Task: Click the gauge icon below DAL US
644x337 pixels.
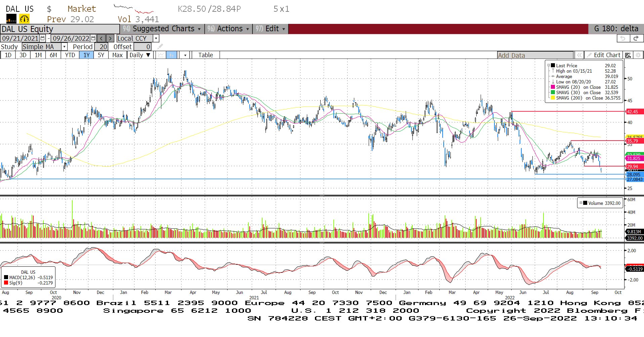Action: click(24, 19)
